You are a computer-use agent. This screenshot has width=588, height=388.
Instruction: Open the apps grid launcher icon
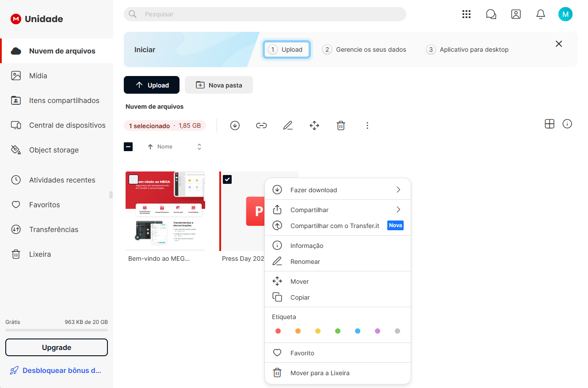point(466,14)
